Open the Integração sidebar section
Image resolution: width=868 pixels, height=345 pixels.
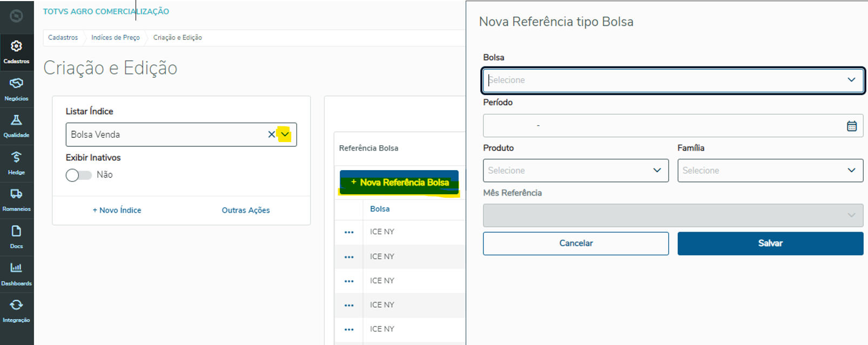pos(17,311)
